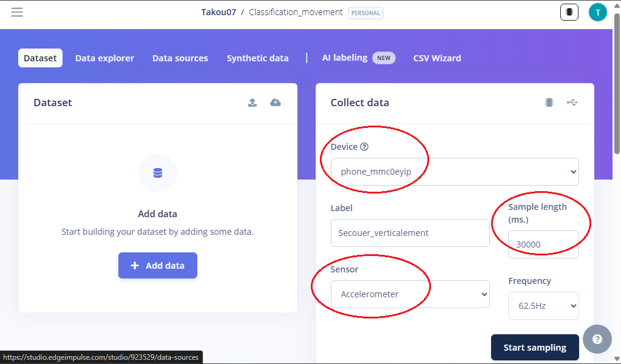Open the help question mark icon
The width and height of the screenshot is (621, 364).
pos(597,339)
